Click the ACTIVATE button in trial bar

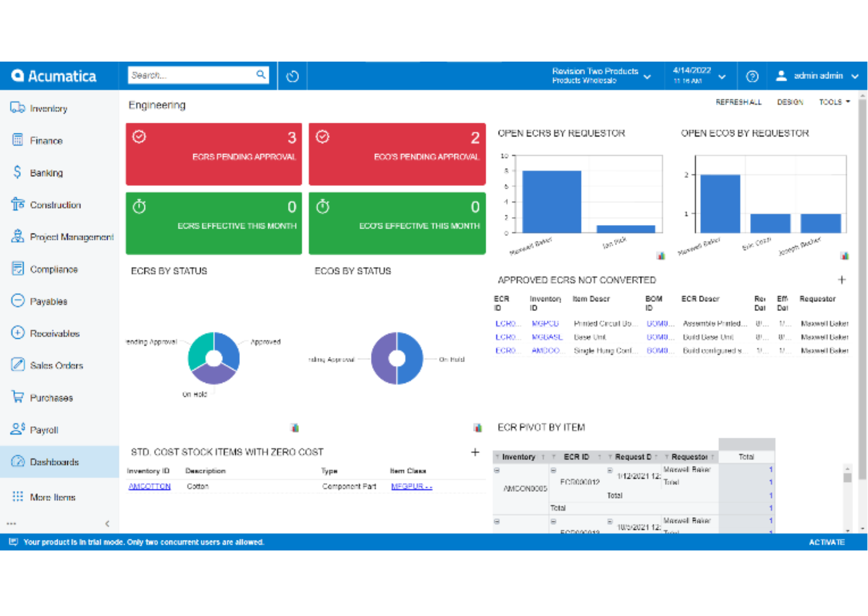(826, 542)
